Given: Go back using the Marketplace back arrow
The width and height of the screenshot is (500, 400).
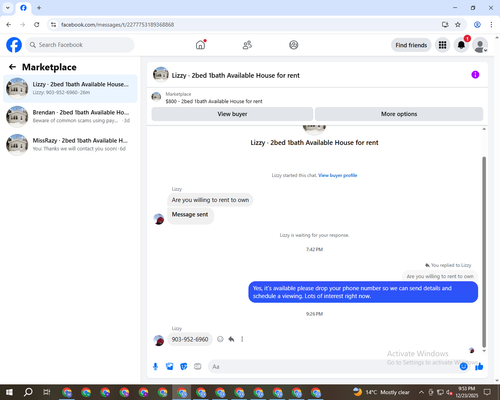Looking at the screenshot, I should click(x=12, y=67).
